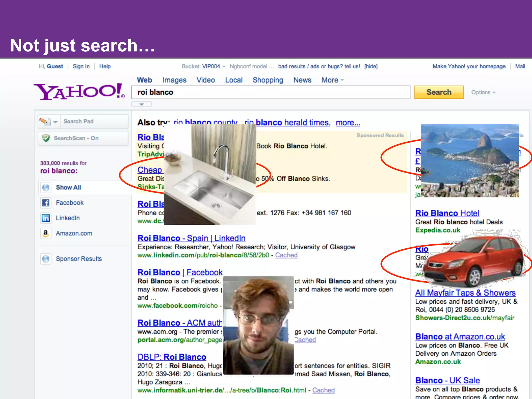Viewport: 532px width, 399px height.
Task: Click the www.linkedin.com/pub/roi-blanco URL
Action: (x=203, y=255)
